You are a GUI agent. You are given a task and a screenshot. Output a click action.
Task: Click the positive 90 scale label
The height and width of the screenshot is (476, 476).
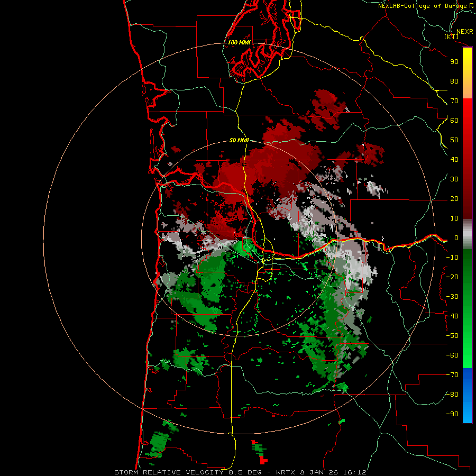454,62
